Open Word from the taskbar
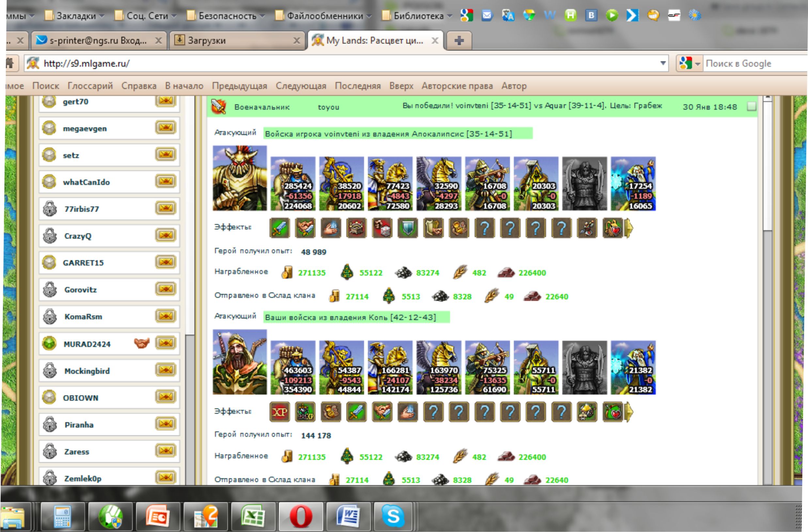The width and height of the screenshot is (808, 532). (348, 516)
